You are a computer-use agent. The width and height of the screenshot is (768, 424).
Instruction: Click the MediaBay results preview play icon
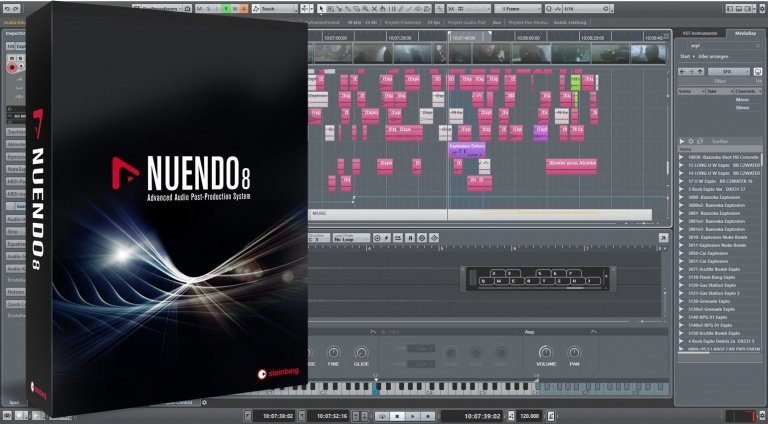tap(682, 141)
